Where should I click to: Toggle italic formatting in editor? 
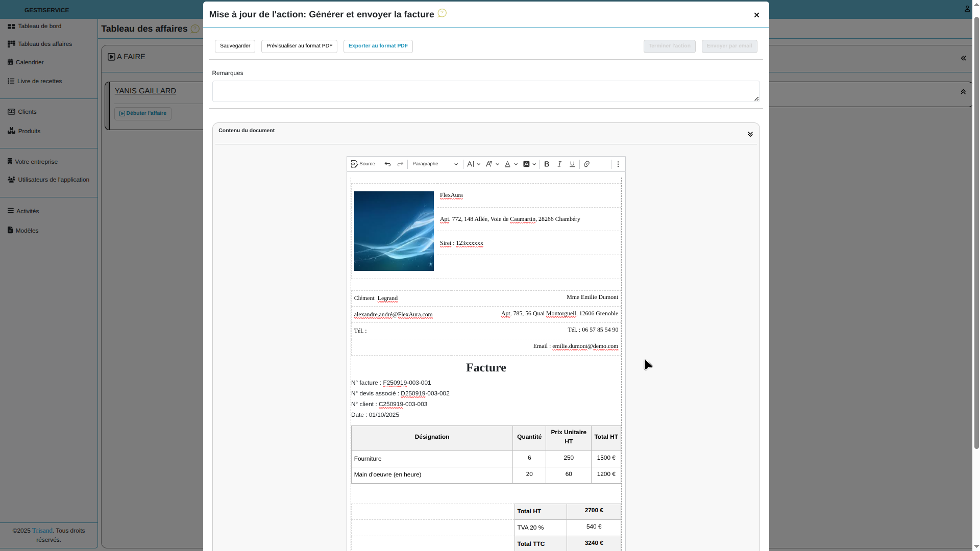click(559, 164)
